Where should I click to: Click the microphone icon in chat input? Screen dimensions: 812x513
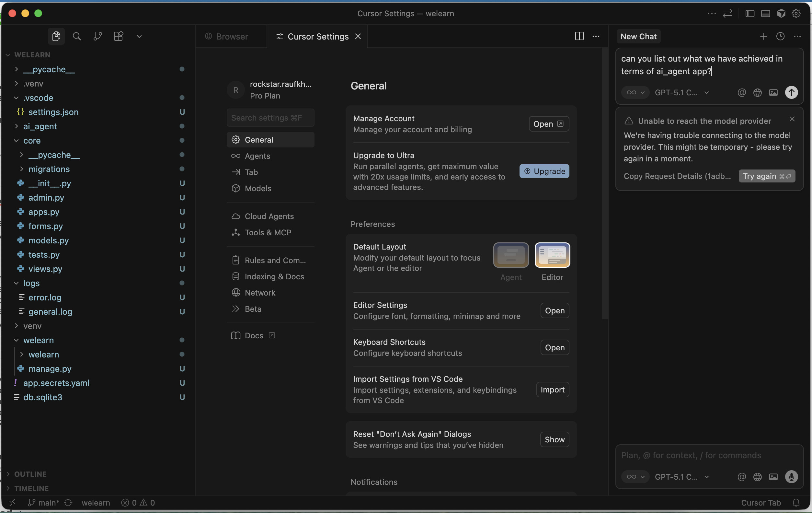coord(791,477)
